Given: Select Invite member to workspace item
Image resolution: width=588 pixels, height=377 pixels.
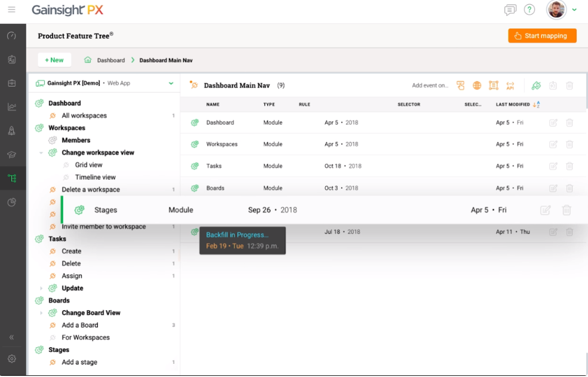Looking at the screenshot, I should (104, 227).
